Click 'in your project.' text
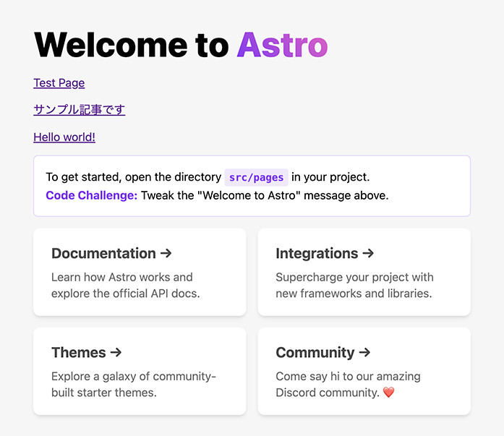The width and height of the screenshot is (504, 436). [x=330, y=177]
